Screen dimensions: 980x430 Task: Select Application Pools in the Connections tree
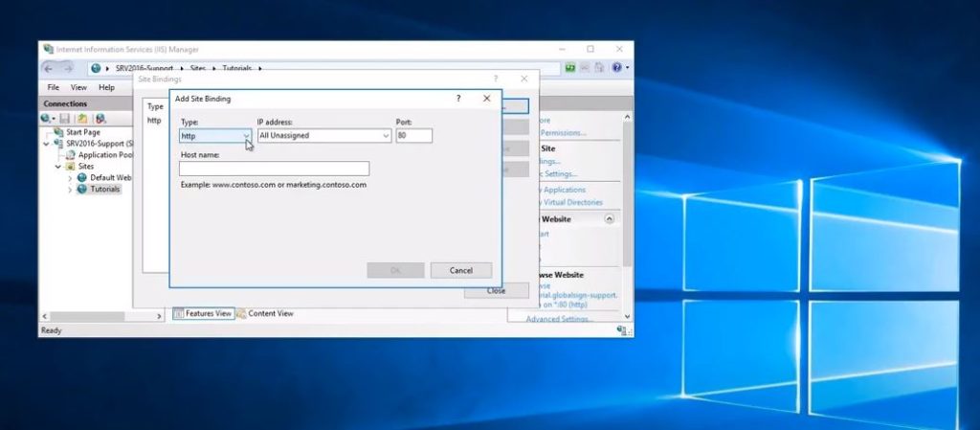(105, 155)
